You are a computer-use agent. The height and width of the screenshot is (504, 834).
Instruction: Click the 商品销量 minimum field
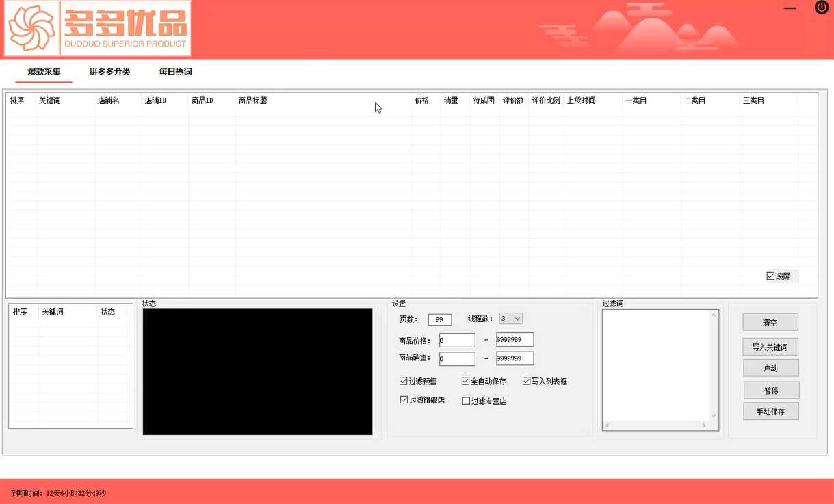click(x=457, y=358)
